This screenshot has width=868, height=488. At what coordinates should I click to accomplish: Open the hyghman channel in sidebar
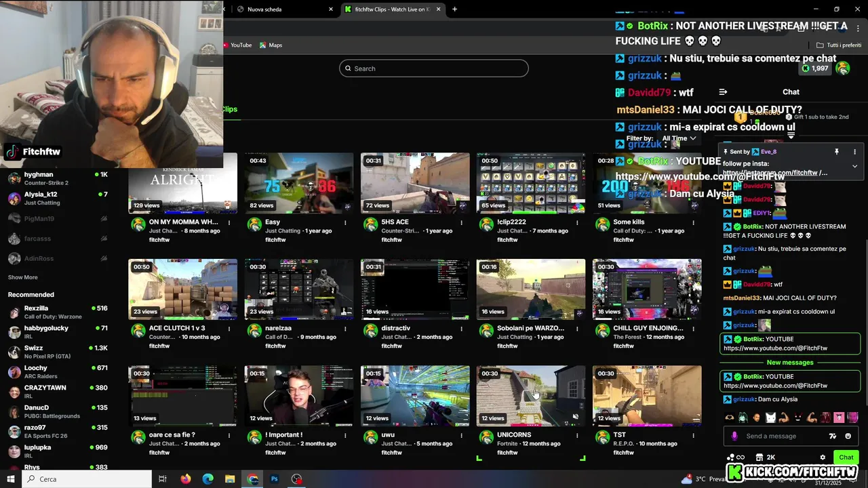pos(57,178)
